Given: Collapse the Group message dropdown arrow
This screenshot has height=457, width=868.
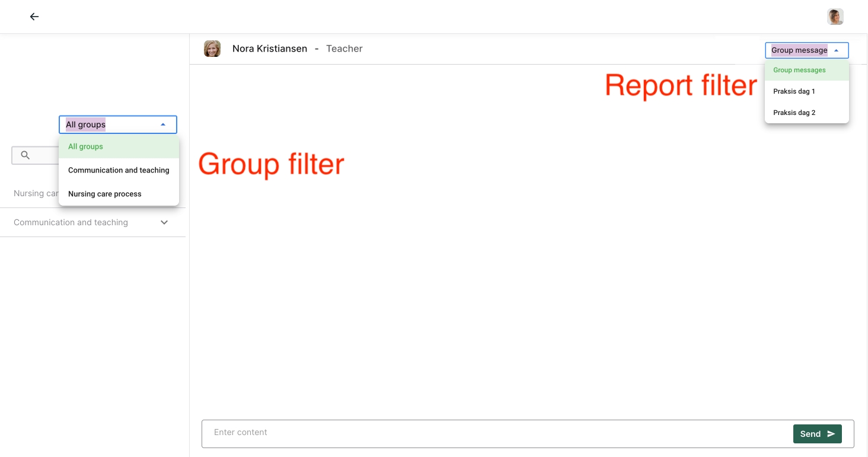Looking at the screenshot, I should 836,50.
